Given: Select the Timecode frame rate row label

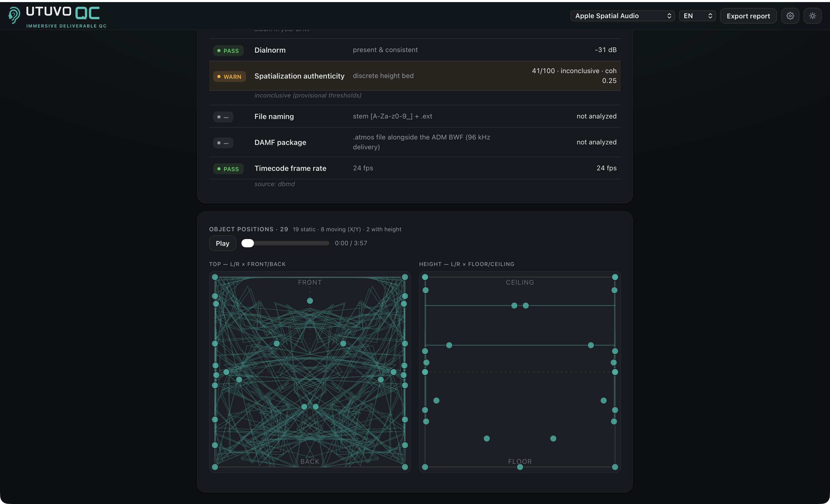Looking at the screenshot, I should pos(290,168).
